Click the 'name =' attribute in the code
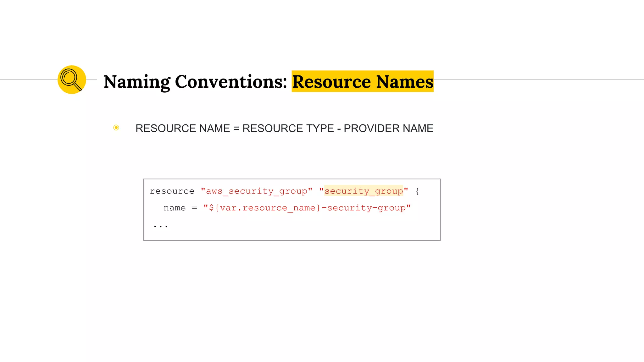The height and width of the screenshot is (362, 644). click(x=180, y=208)
